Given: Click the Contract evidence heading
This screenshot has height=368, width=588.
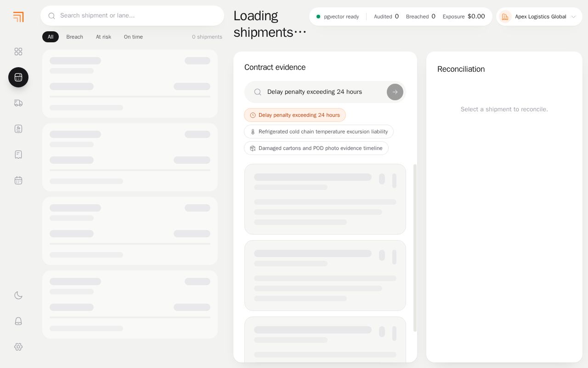Looking at the screenshot, I should (x=275, y=67).
